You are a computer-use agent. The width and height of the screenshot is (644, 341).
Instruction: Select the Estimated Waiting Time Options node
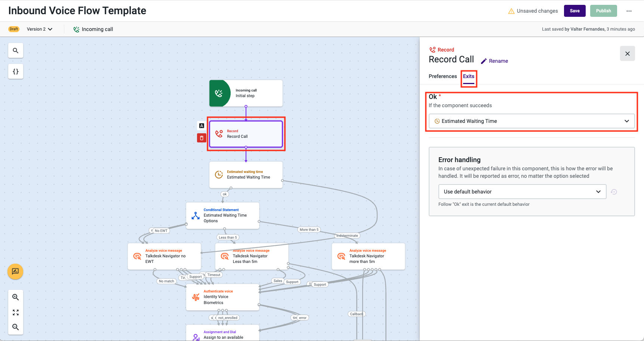(x=223, y=216)
